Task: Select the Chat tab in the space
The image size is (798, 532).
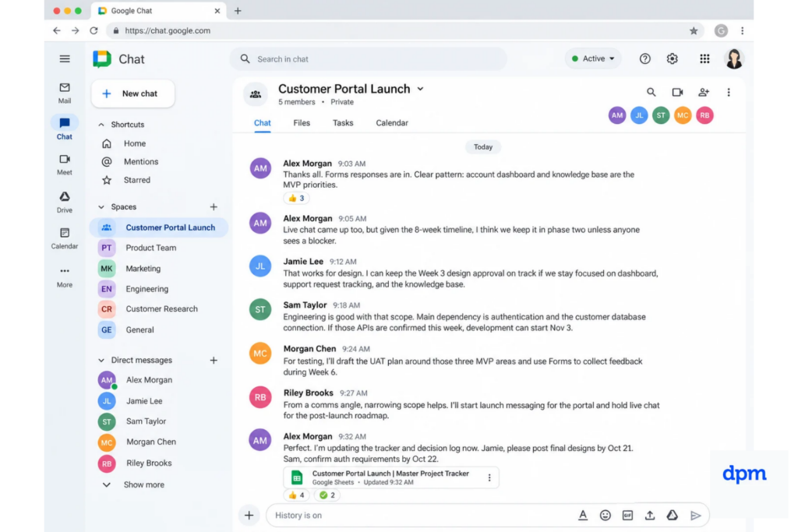Action: 262,123
